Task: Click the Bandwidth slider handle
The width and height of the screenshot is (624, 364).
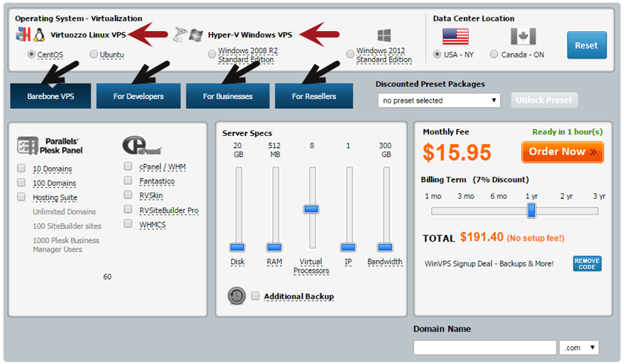Action: pos(385,247)
